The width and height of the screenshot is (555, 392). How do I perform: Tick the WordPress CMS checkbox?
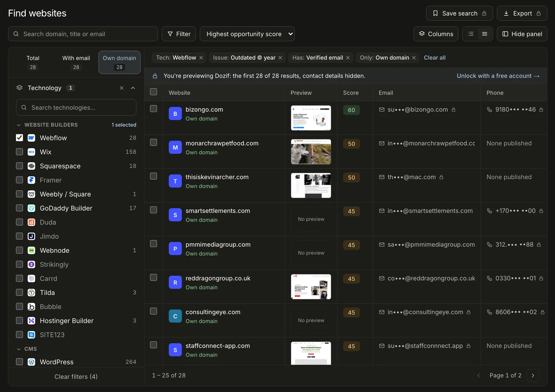point(19,362)
